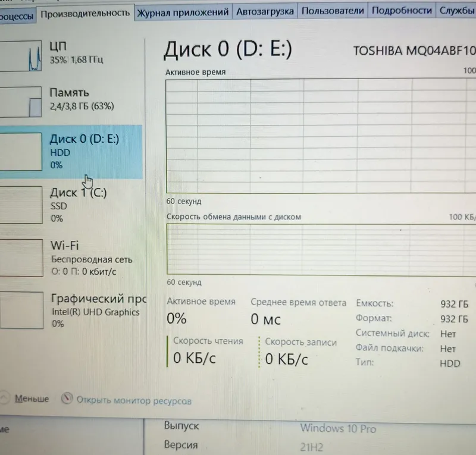
Task: Click the 0 мс response time value
Action: [x=265, y=319]
